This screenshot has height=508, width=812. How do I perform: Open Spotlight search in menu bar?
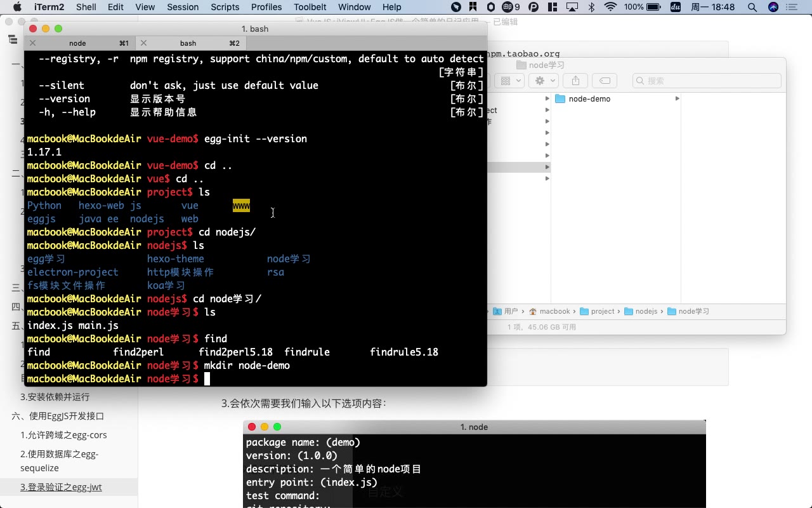pos(752,7)
